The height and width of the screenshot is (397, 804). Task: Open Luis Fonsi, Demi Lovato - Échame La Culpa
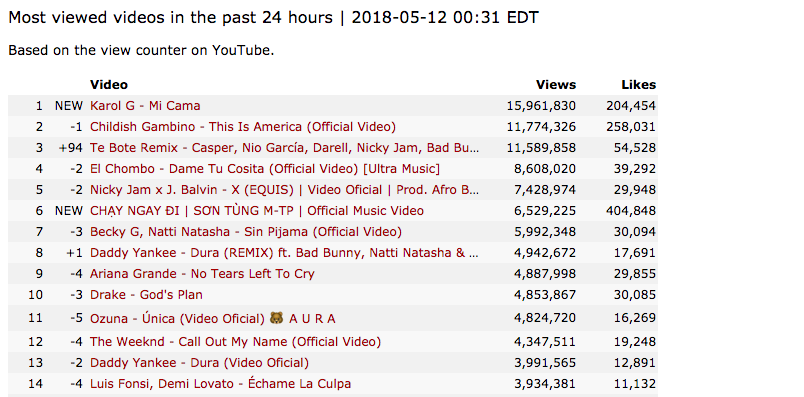click(x=220, y=384)
